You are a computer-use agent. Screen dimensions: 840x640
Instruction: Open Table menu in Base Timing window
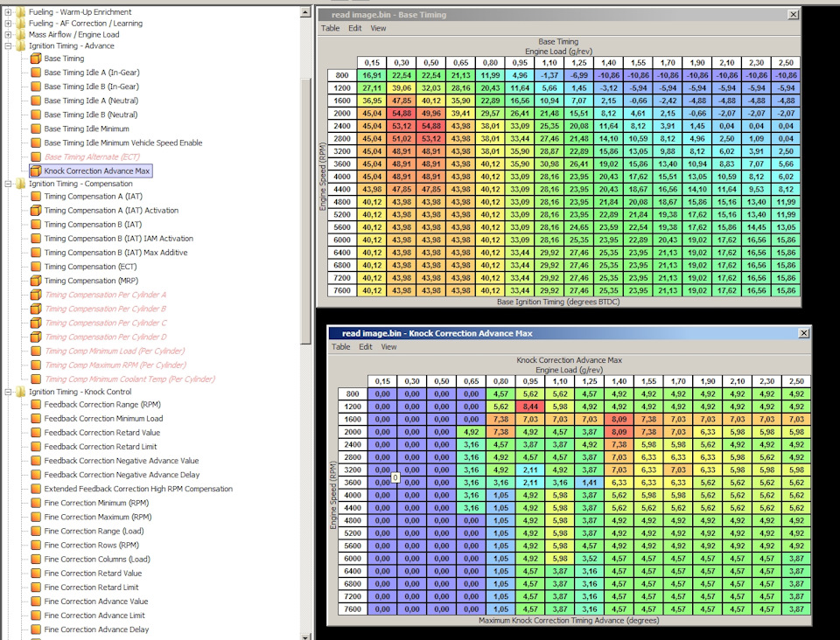(330, 28)
